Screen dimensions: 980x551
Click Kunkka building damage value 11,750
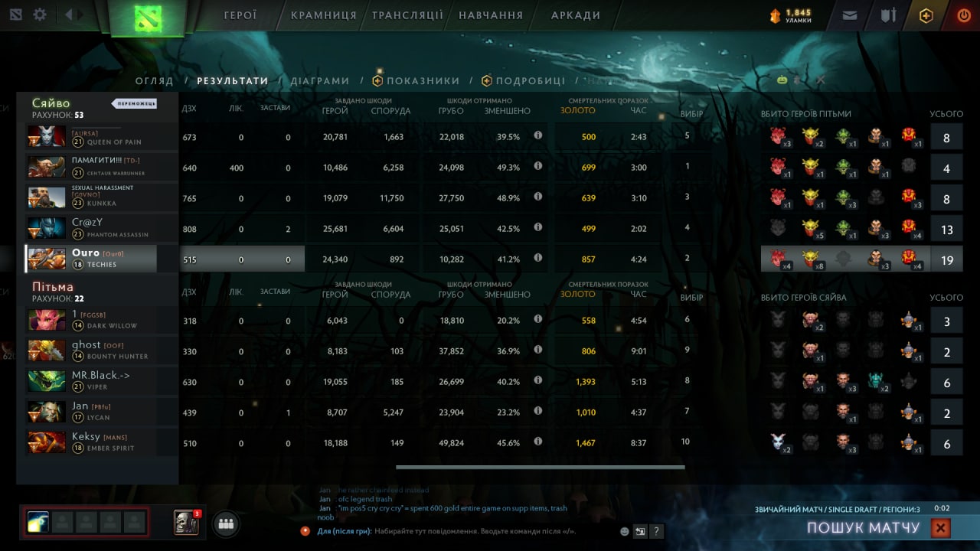[x=391, y=197]
